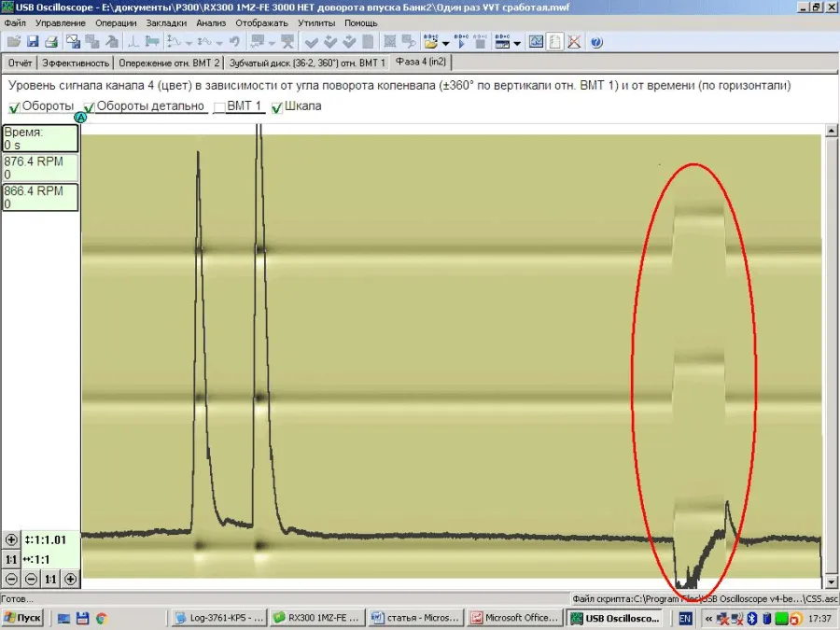The height and width of the screenshot is (630, 840).
Task: Switch to Опережение отн. ВМТ 2 tab
Action: (x=169, y=63)
